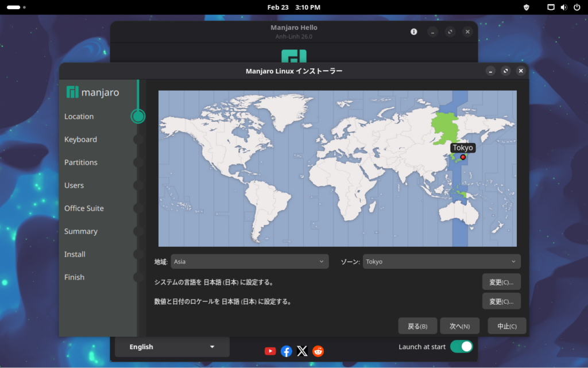Expand the 地域 Asia region dropdown
Image resolution: width=588 pixels, height=368 pixels.
(249, 262)
